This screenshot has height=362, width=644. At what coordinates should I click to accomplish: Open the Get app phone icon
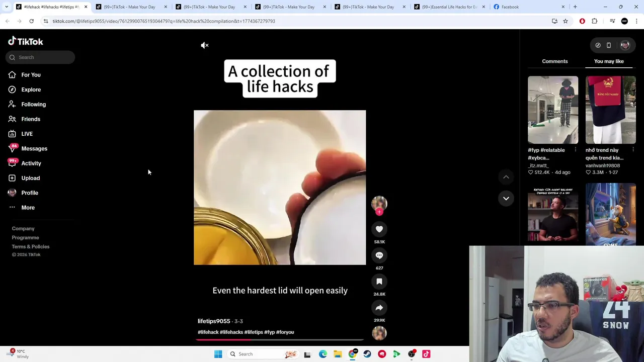[608, 45]
